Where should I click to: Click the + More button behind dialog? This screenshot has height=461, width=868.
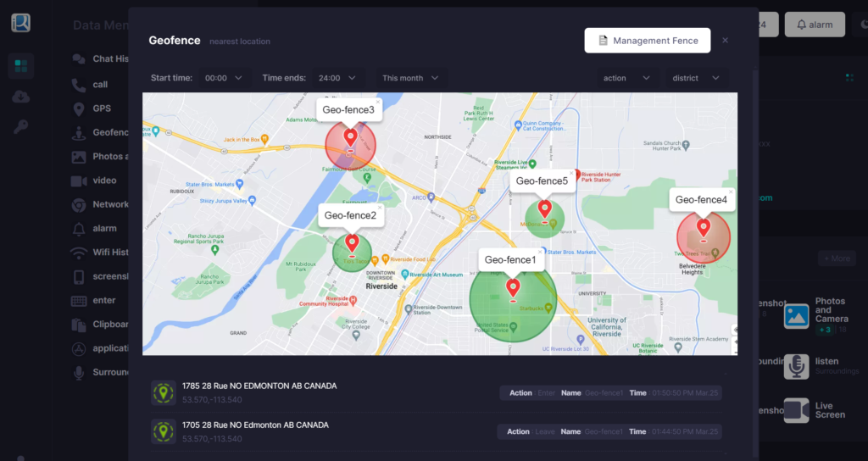[837, 258]
